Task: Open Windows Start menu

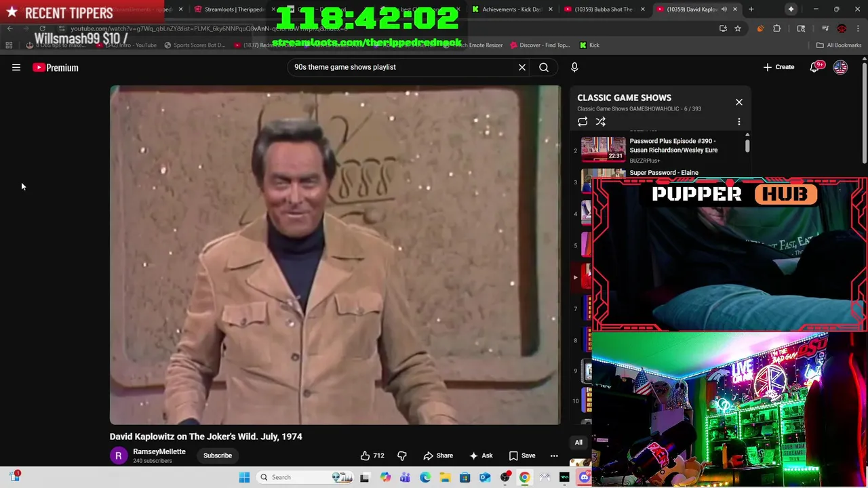Action: click(245, 477)
